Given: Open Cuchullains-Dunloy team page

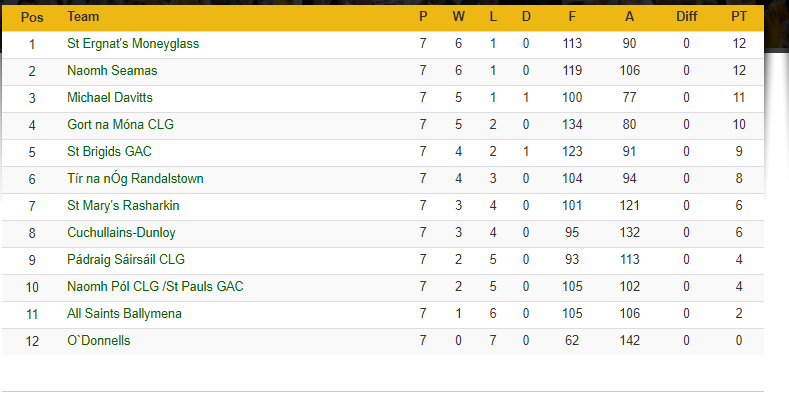Looking at the screenshot, I should [x=121, y=232].
